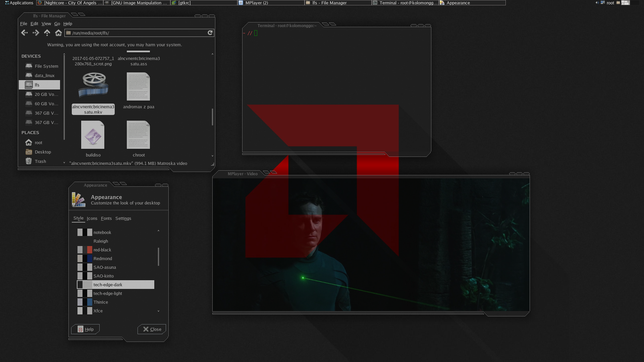
Task: Open File System device in sidebar
Action: (40, 66)
